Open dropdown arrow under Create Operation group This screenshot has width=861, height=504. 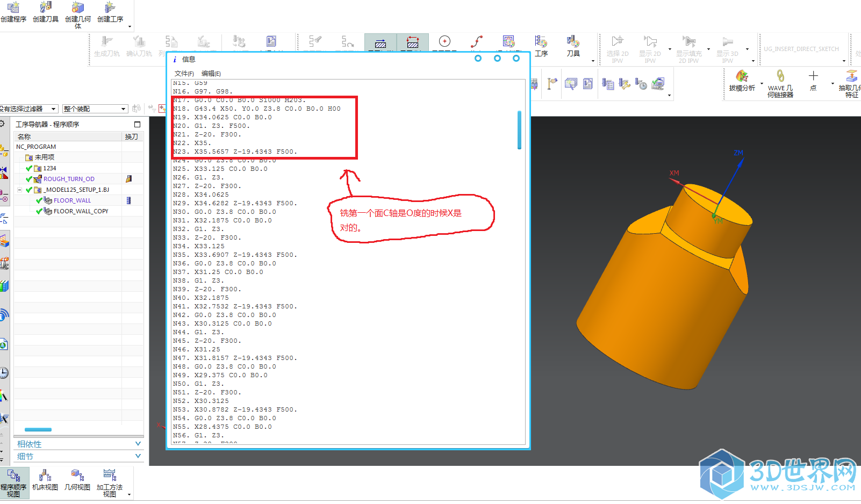(x=130, y=26)
